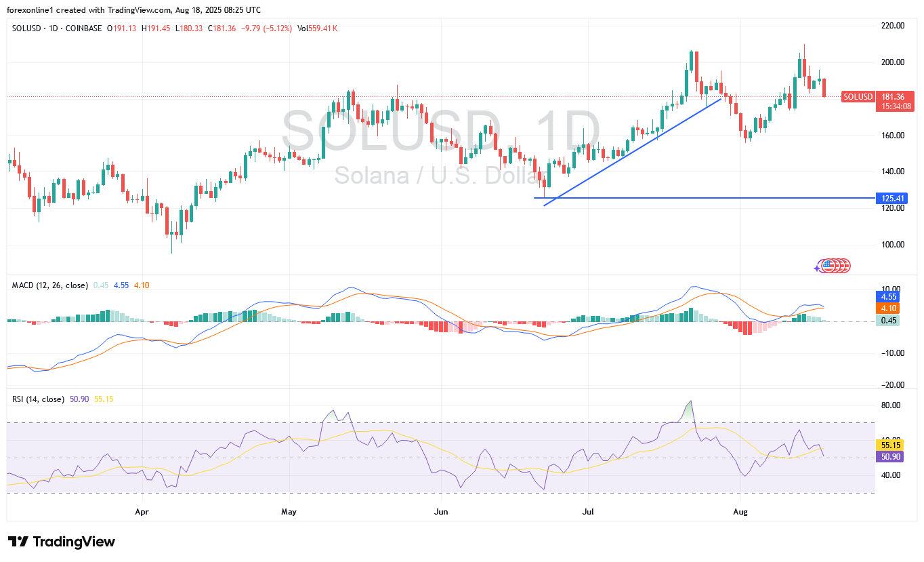The height and width of the screenshot is (562, 924).
Task: Click the open value O191.13
Action: click(x=123, y=28)
